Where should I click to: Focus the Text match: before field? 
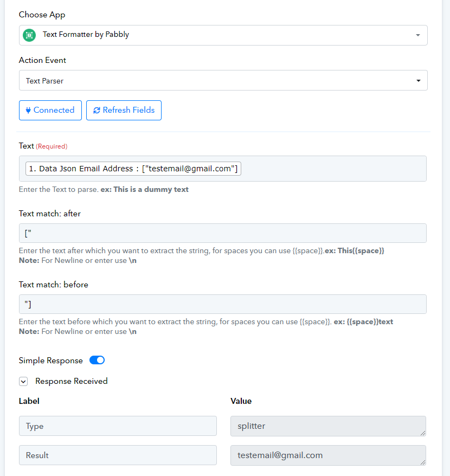click(x=223, y=304)
